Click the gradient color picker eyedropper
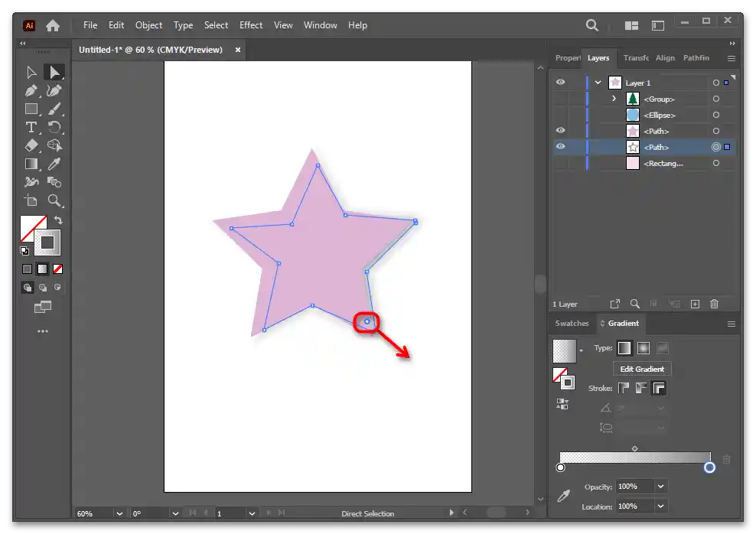 (563, 496)
